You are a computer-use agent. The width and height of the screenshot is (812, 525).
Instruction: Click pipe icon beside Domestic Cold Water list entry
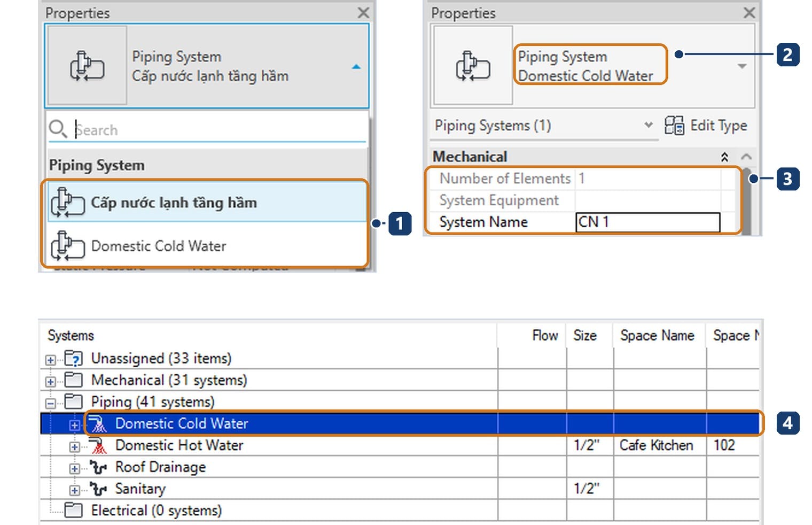[x=68, y=246]
